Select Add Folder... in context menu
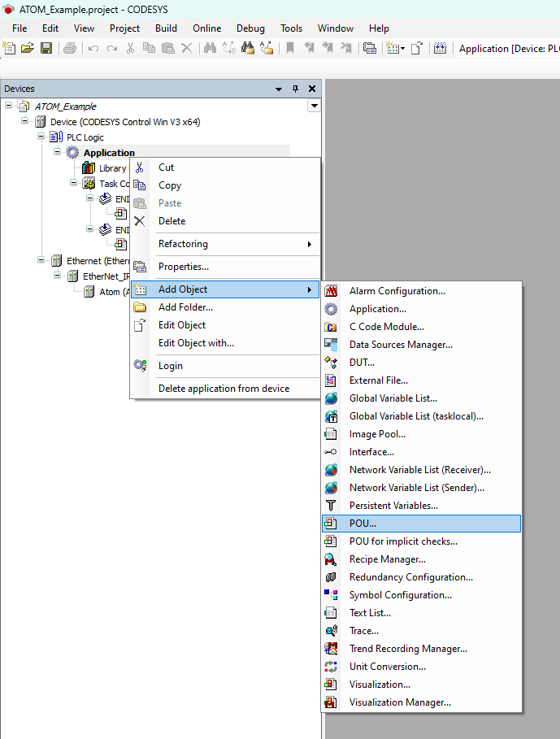The width and height of the screenshot is (560, 739). click(225, 307)
